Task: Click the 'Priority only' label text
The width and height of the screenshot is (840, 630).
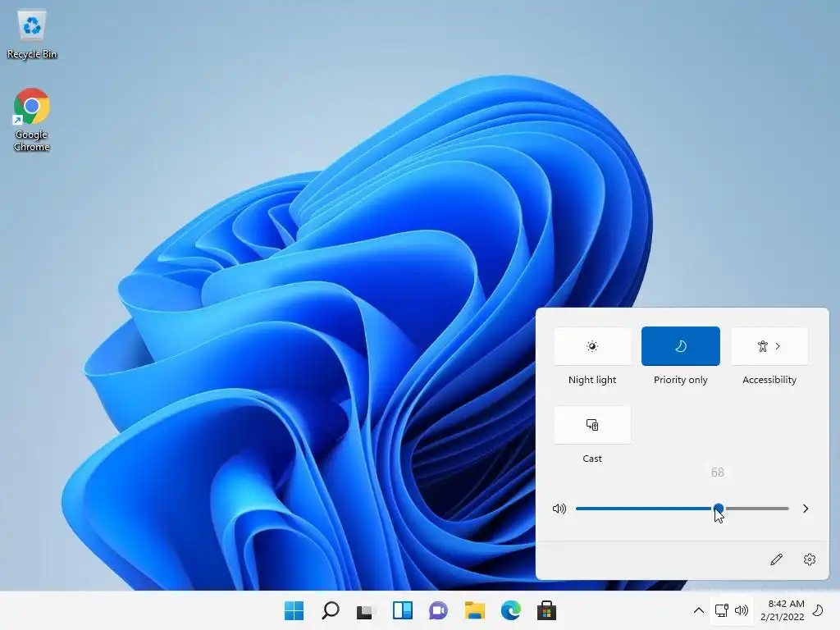Action: click(680, 380)
